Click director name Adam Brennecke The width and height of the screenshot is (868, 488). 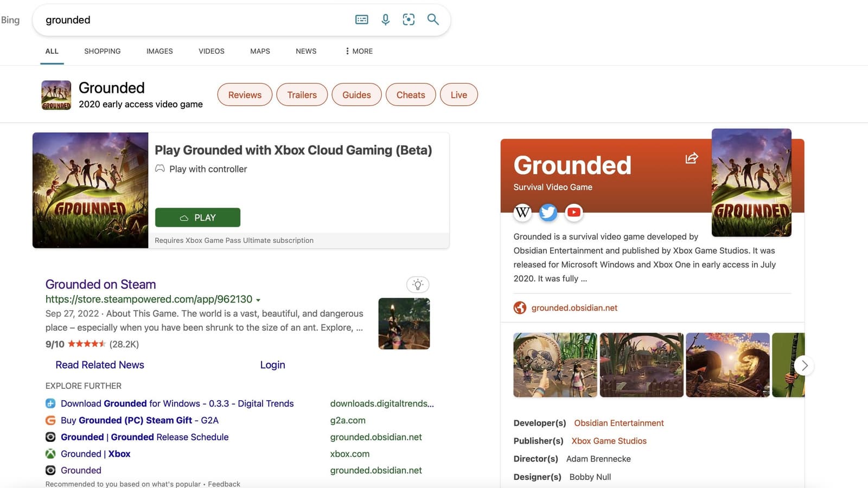[598, 459]
